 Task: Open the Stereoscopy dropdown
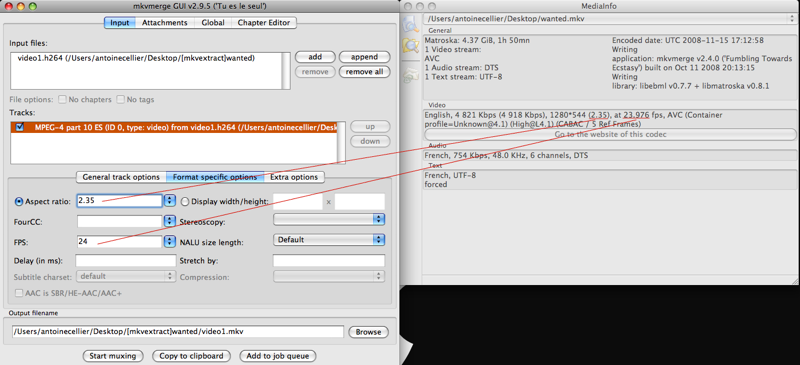pos(329,219)
